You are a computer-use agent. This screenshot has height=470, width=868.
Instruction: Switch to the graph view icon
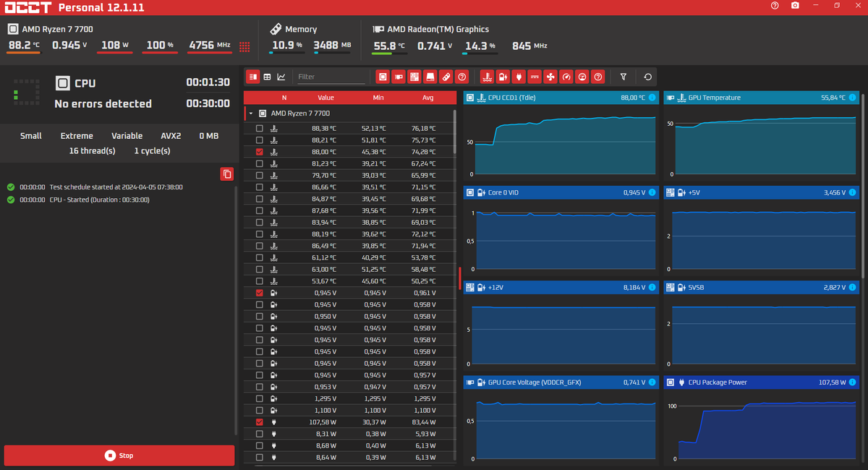[281, 77]
